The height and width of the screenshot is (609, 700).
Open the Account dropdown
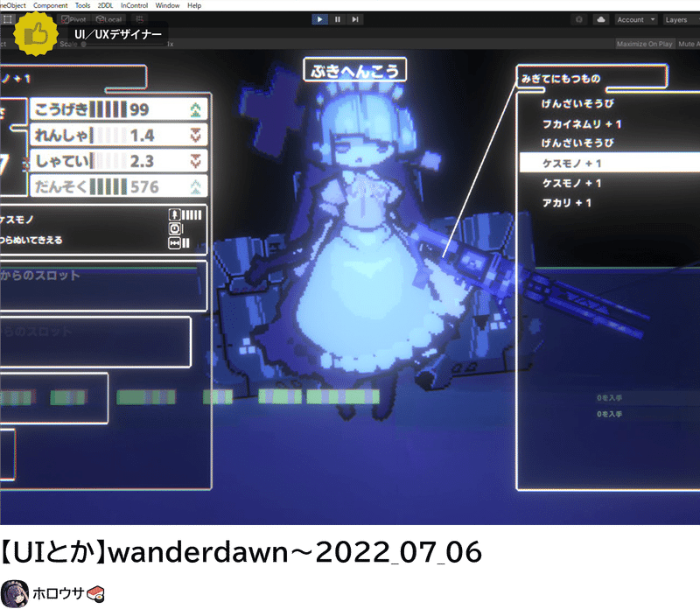(x=636, y=19)
